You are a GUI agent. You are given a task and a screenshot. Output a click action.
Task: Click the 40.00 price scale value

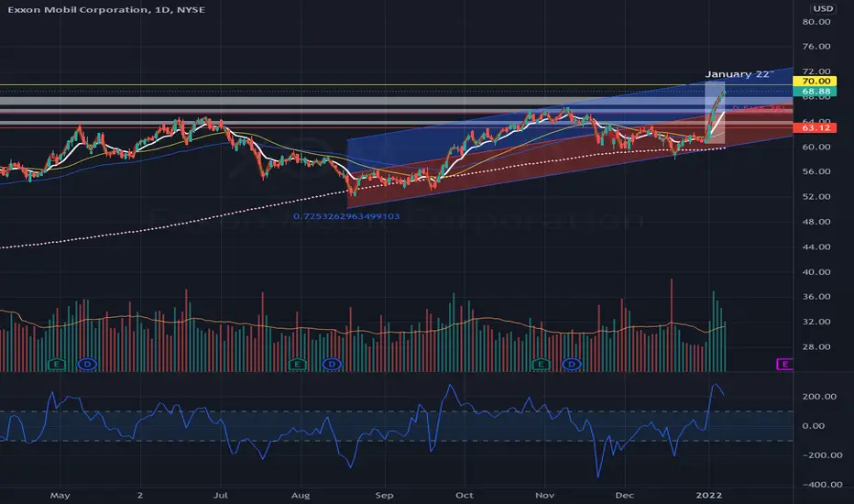point(816,272)
